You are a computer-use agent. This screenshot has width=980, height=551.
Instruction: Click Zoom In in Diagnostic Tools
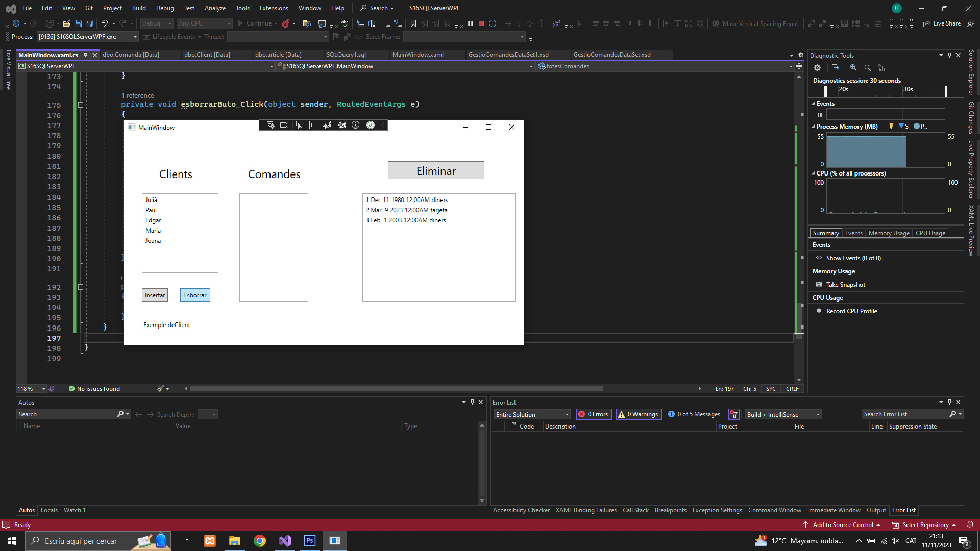coord(853,68)
